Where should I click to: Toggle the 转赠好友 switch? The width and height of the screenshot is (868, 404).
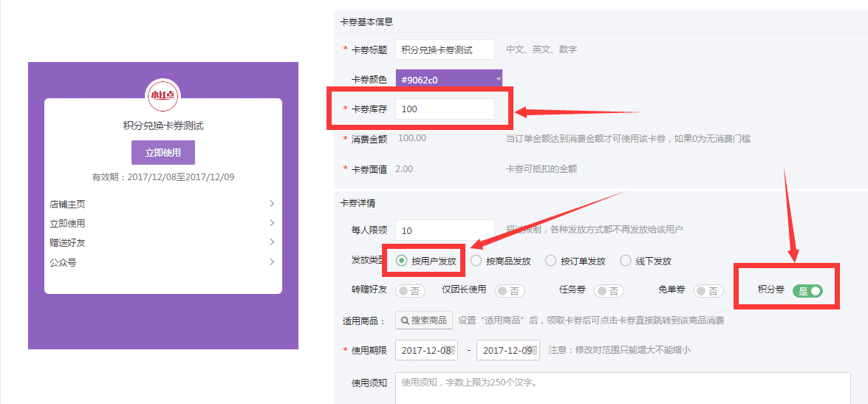coord(411,291)
